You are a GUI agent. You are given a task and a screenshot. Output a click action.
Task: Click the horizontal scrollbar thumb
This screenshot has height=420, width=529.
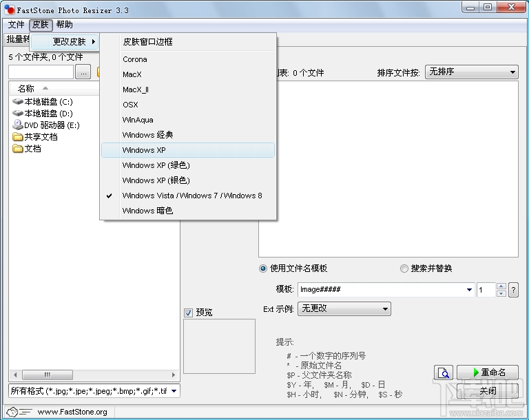[48, 375]
